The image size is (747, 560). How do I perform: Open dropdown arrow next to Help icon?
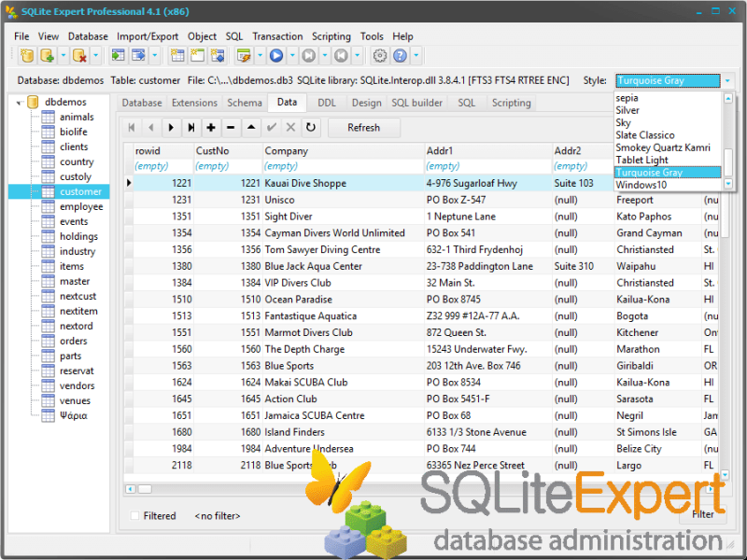click(x=416, y=56)
